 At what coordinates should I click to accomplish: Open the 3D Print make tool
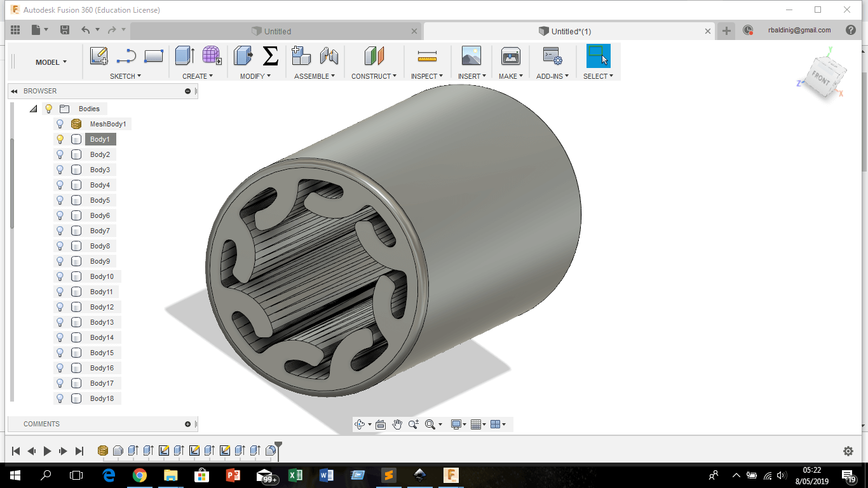tap(511, 56)
